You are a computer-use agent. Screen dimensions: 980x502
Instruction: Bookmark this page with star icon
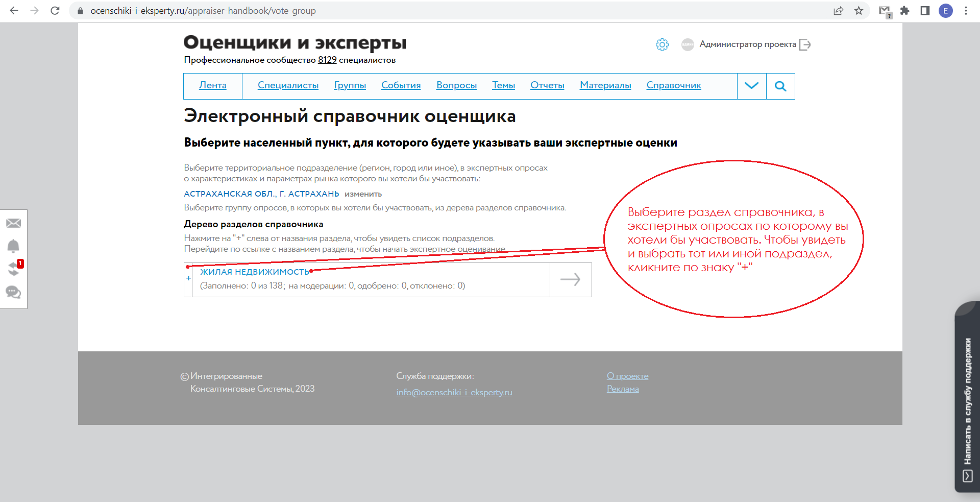tap(859, 11)
